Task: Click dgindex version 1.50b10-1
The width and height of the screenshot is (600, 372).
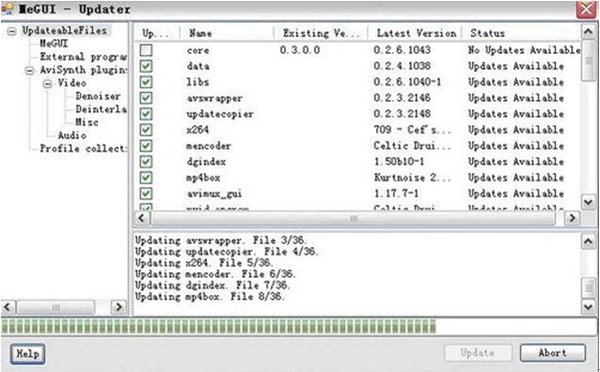Action: 399,162
